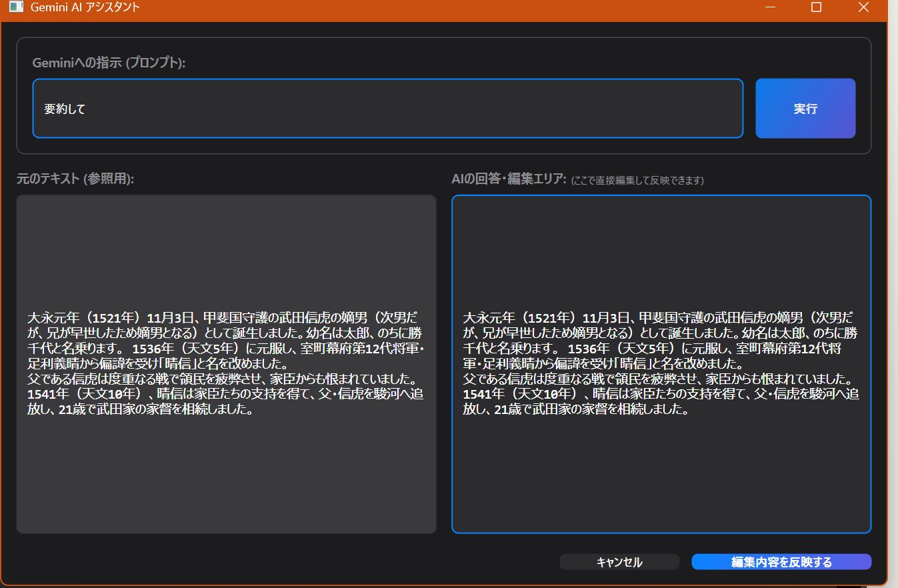Click the 編集内容を反映する button
This screenshot has width=898, height=588.
(x=781, y=561)
